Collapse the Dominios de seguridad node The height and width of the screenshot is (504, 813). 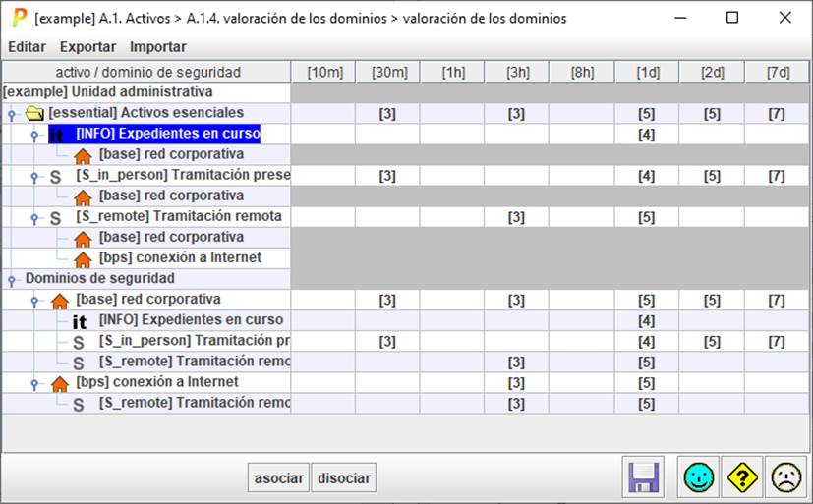click(x=11, y=280)
